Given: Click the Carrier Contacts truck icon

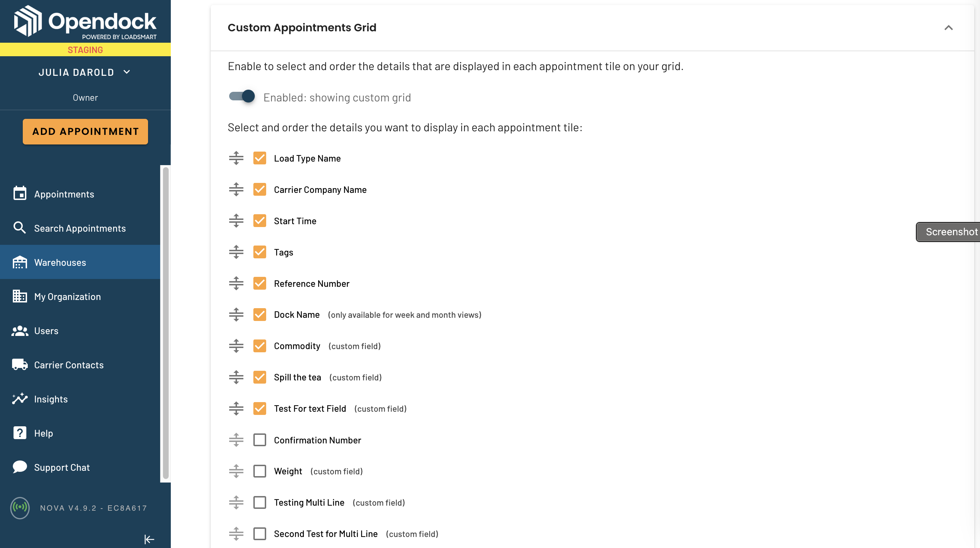Looking at the screenshot, I should pyautogui.click(x=20, y=365).
